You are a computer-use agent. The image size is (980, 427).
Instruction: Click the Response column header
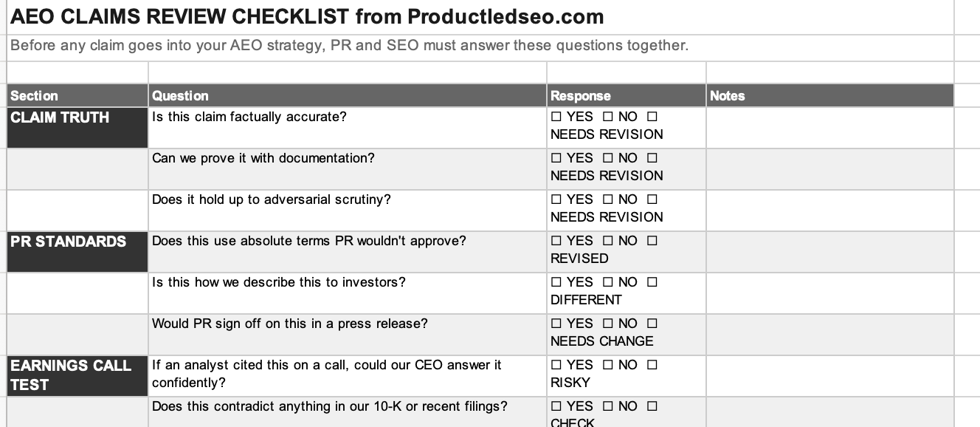click(x=627, y=95)
